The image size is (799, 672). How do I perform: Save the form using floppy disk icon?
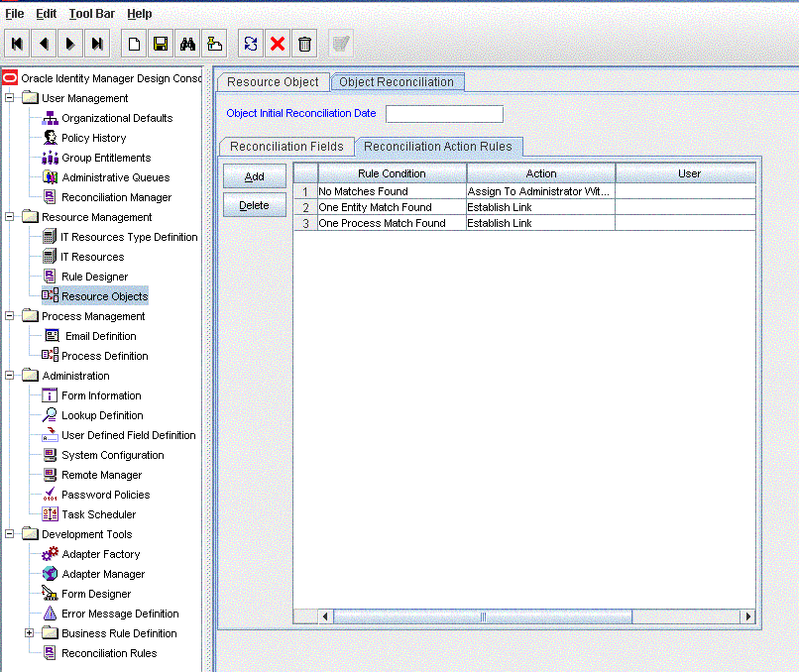click(x=161, y=44)
